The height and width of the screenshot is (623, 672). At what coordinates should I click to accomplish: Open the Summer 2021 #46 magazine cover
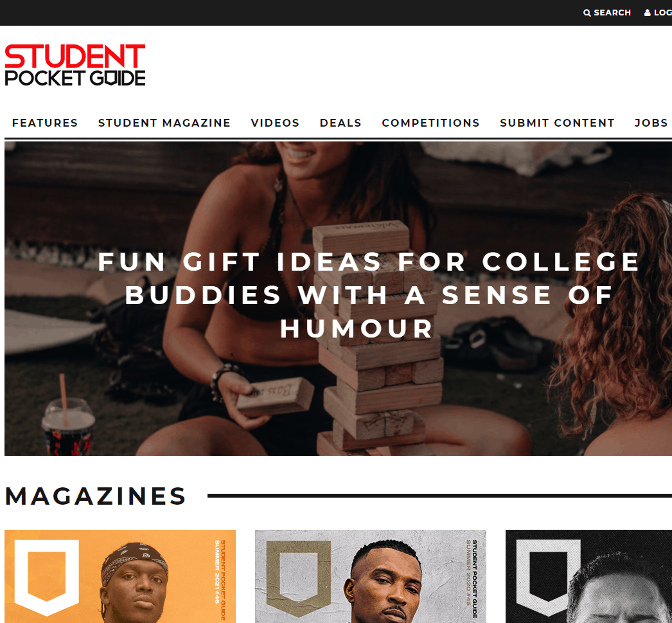120,576
